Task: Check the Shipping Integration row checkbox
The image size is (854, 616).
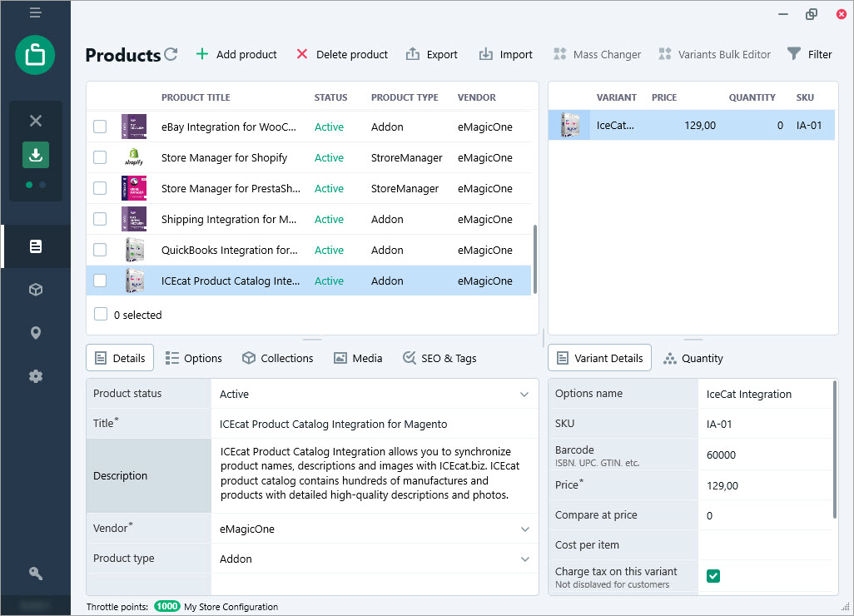Action: [x=100, y=219]
